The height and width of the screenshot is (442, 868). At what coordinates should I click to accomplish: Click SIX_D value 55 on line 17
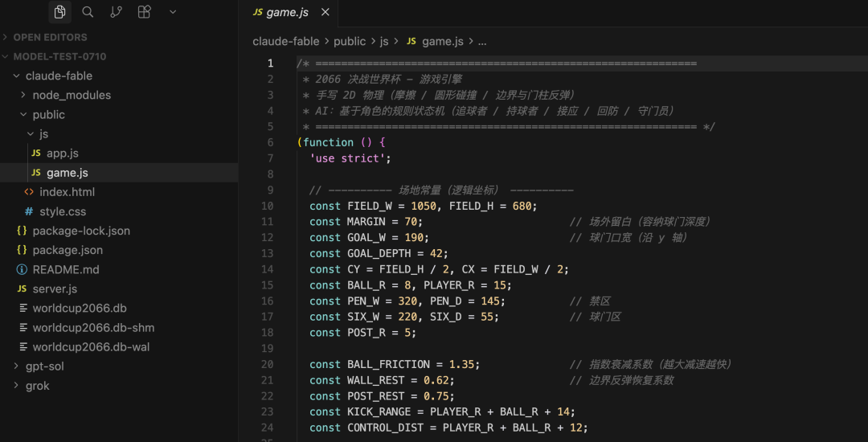tap(487, 317)
